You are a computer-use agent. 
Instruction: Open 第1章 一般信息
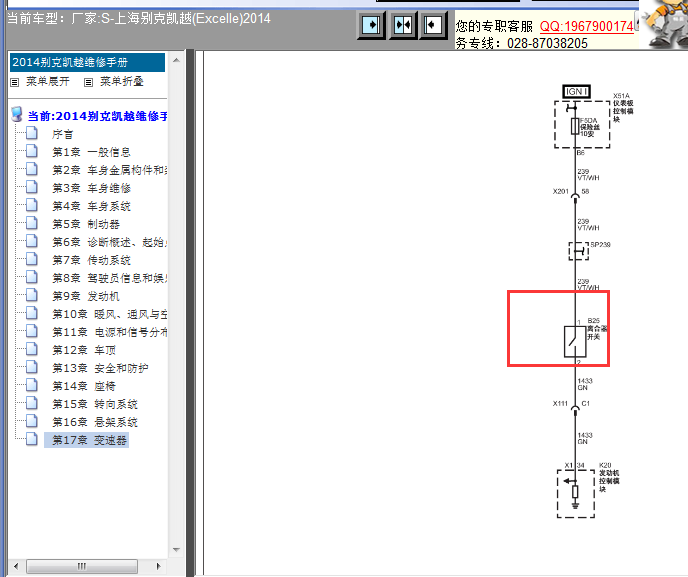(91, 152)
